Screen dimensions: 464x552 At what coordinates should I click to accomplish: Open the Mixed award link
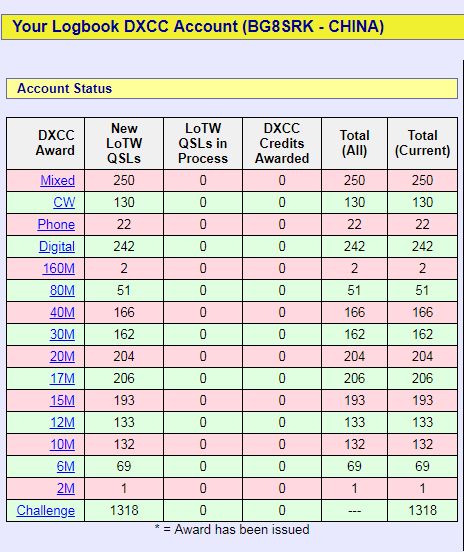click(58, 181)
